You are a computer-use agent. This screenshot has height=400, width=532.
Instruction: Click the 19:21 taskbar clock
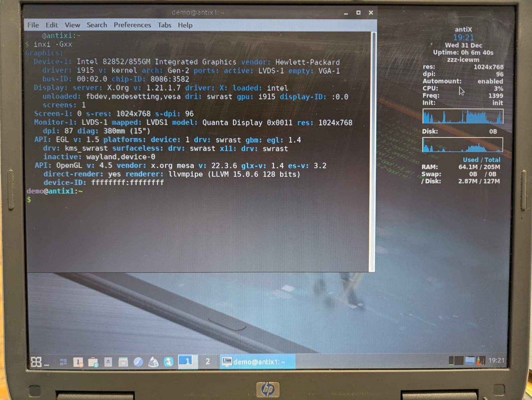coord(496,360)
